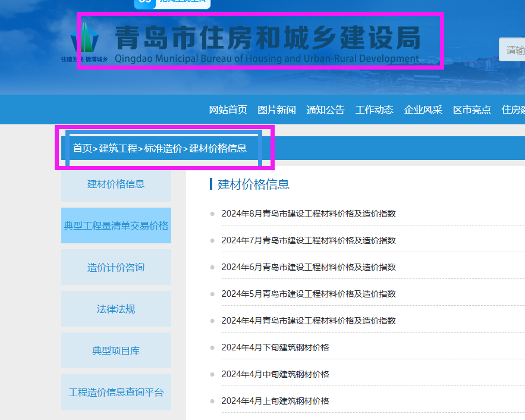
Task: Open 工程造价信息查询平台 sidebar item
Action: point(116,392)
